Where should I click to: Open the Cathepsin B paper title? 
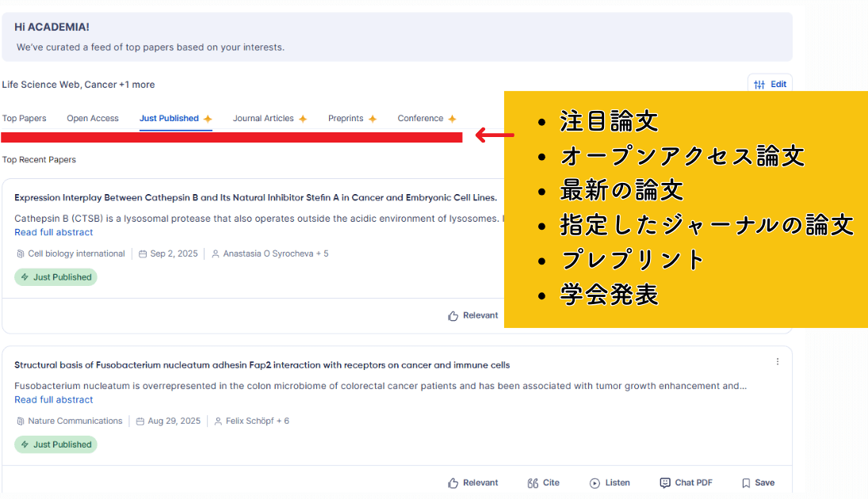click(x=256, y=197)
